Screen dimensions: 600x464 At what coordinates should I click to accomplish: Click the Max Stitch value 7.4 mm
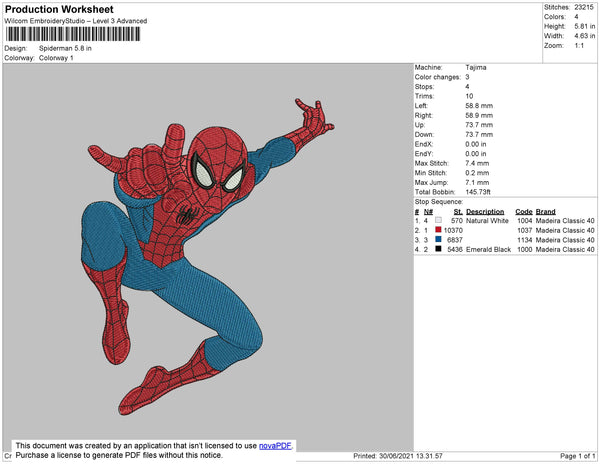tap(477, 163)
